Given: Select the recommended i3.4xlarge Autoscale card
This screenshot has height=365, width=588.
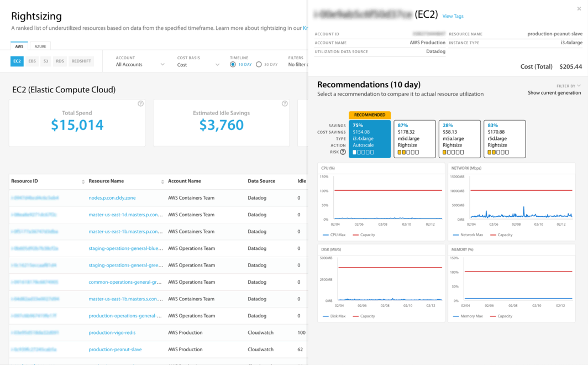Looking at the screenshot, I should click(x=370, y=139).
